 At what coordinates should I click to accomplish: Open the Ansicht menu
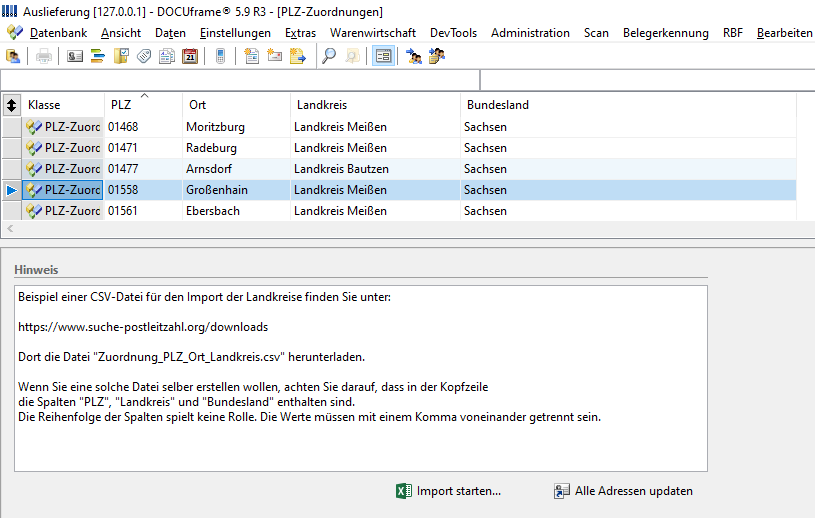coord(121,33)
